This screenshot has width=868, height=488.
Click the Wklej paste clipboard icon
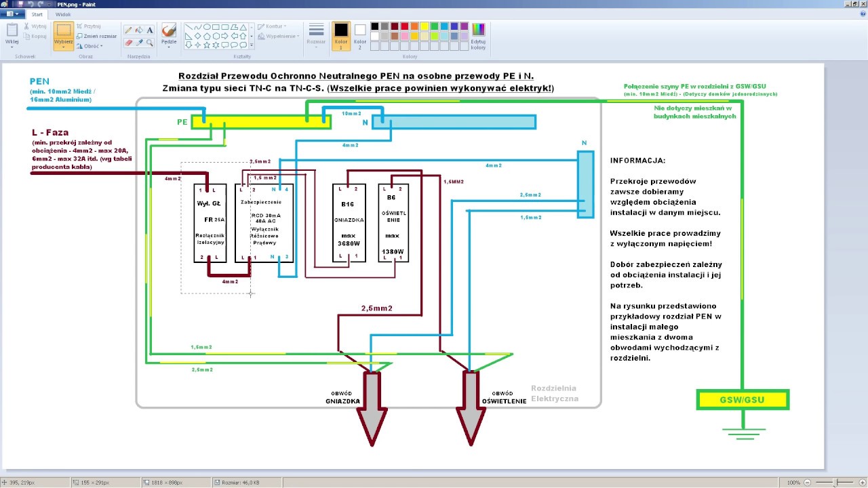[12, 31]
